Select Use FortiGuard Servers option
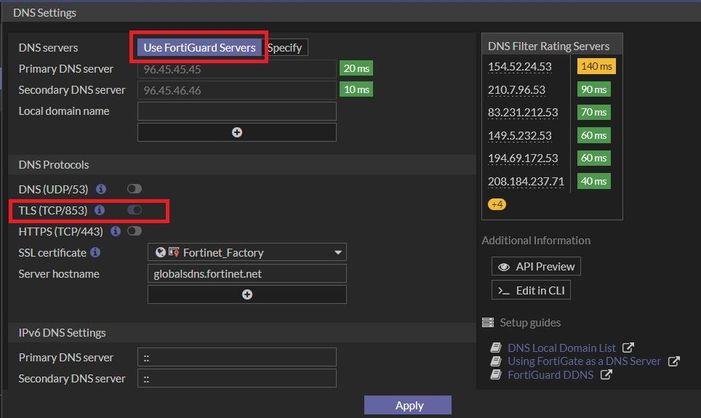The width and height of the screenshot is (701, 418). [199, 47]
